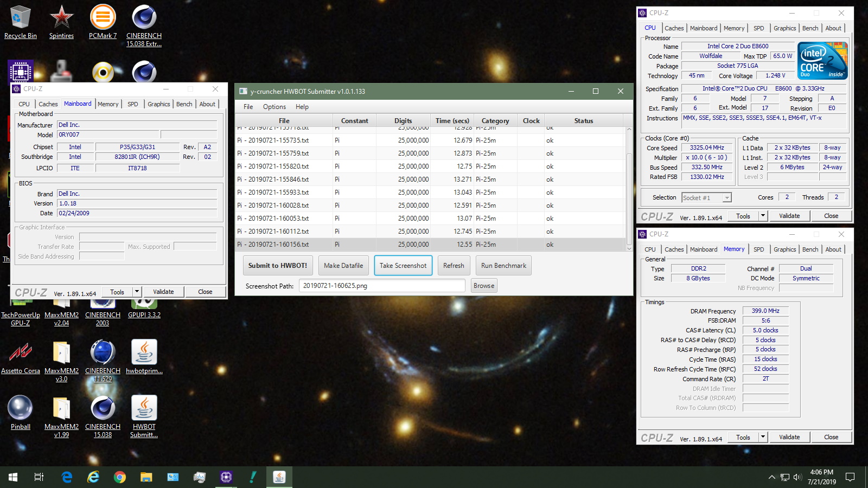
Task: Launch the Pinball desktop icon
Action: (x=21, y=412)
